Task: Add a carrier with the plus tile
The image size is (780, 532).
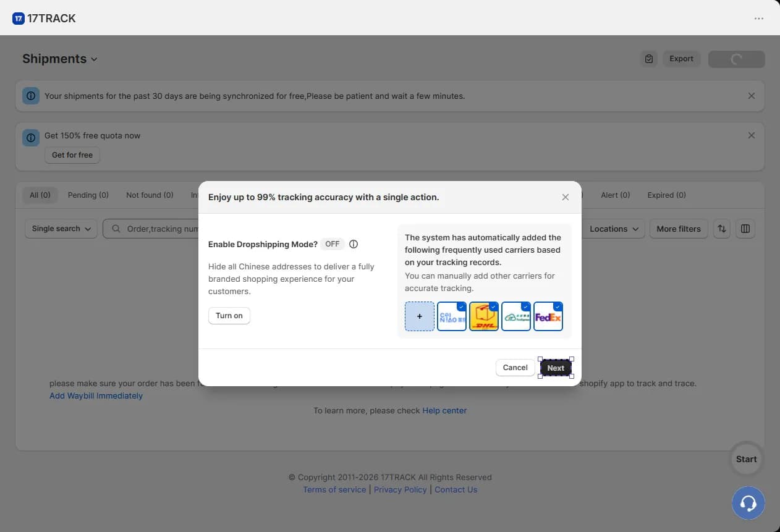Action: pyautogui.click(x=420, y=316)
